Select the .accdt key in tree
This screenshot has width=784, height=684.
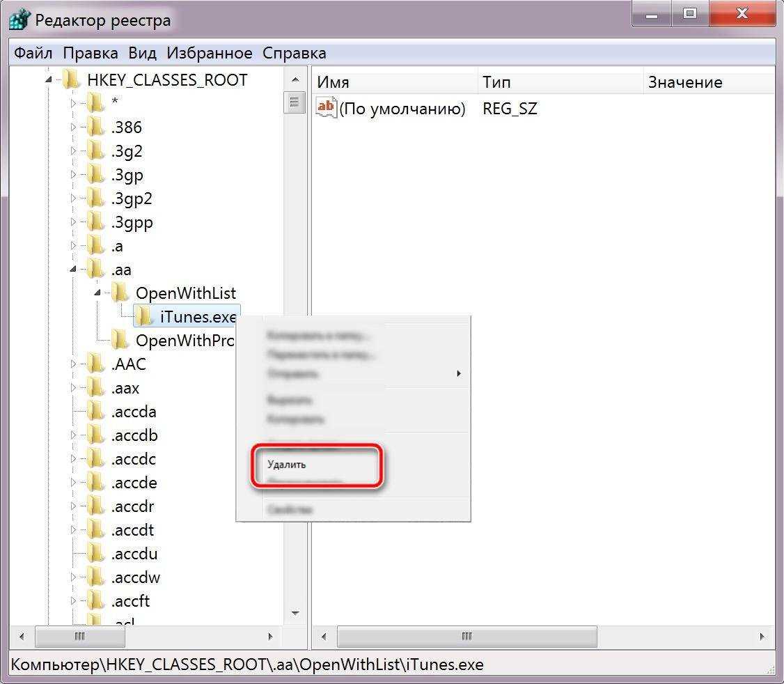[x=132, y=530]
